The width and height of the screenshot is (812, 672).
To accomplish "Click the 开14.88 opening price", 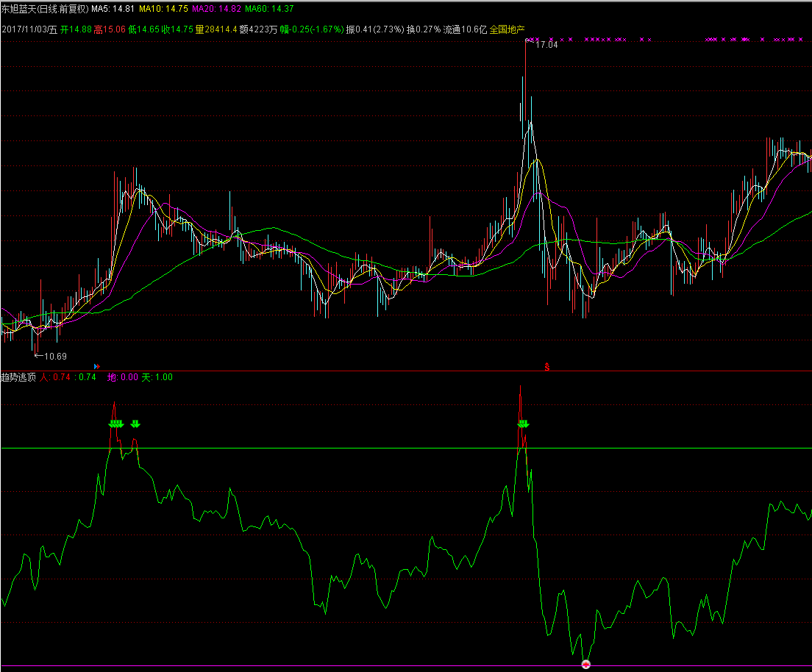I will (76, 29).
